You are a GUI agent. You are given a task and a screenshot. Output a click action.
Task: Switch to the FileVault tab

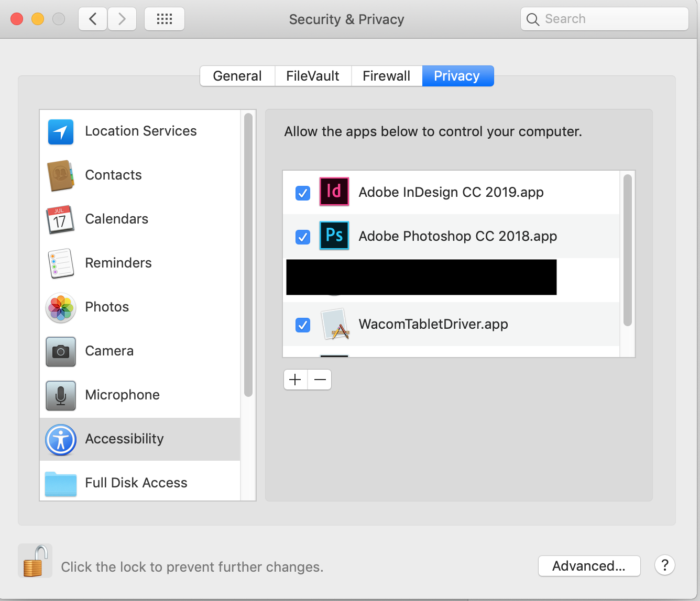click(x=313, y=76)
